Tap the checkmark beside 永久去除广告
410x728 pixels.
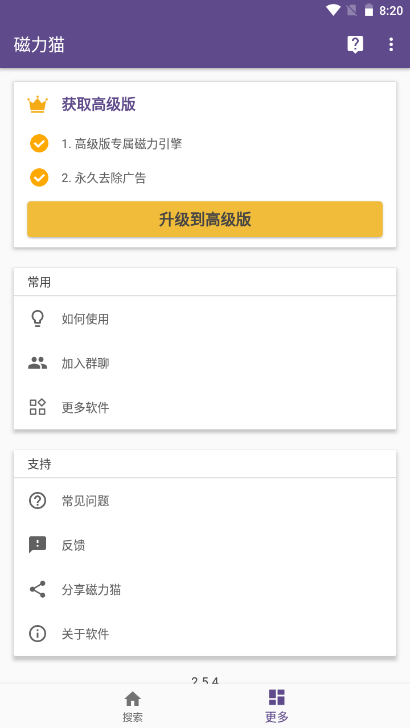pos(39,177)
